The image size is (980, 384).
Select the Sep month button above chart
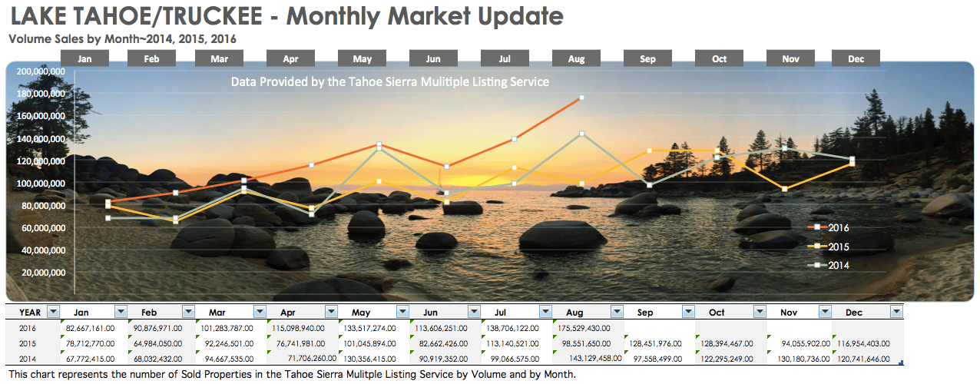(648, 59)
